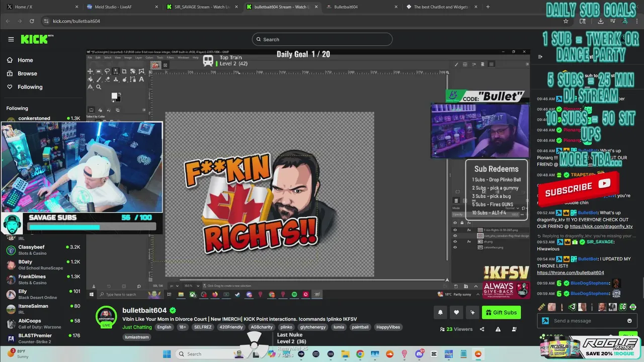Click the plinko stream tag
Image resolution: width=644 pixels, height=362 pixels.
(x=286, y=327)
